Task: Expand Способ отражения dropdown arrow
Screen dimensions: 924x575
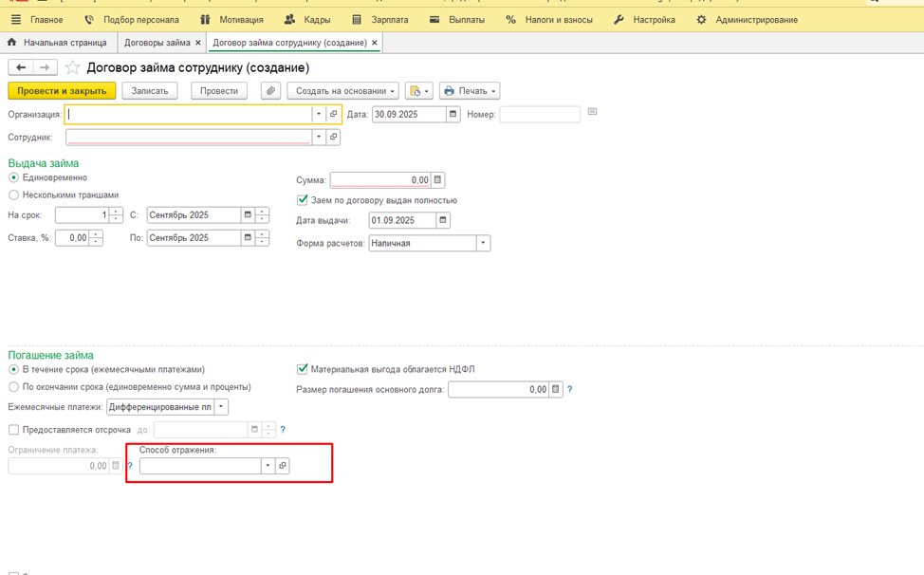Action: pos(268,466)
